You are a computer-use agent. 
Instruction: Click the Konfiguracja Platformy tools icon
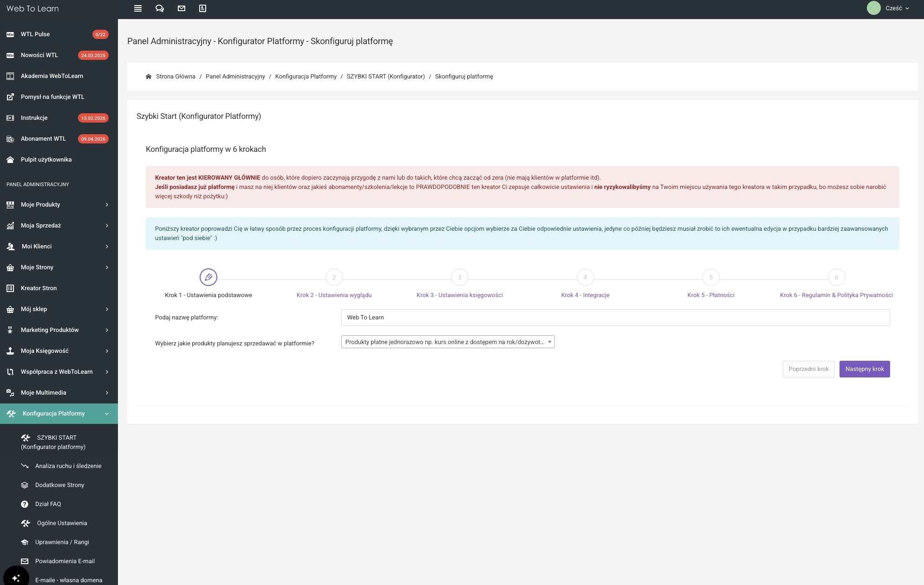tap(11, 414)
